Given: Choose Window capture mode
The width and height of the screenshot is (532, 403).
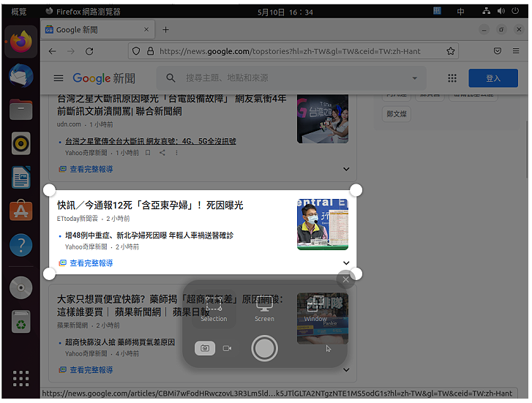Looking at the screenshot, I should pyautogui.click(x=315, y=310).
